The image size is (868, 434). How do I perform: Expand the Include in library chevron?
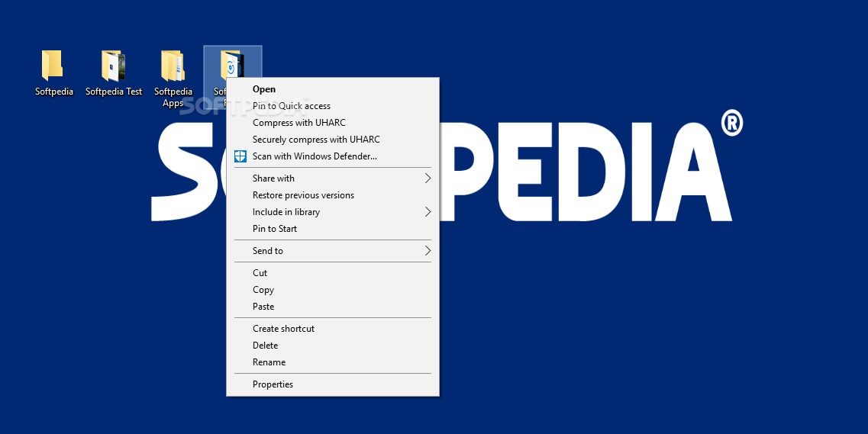point(428,212)
